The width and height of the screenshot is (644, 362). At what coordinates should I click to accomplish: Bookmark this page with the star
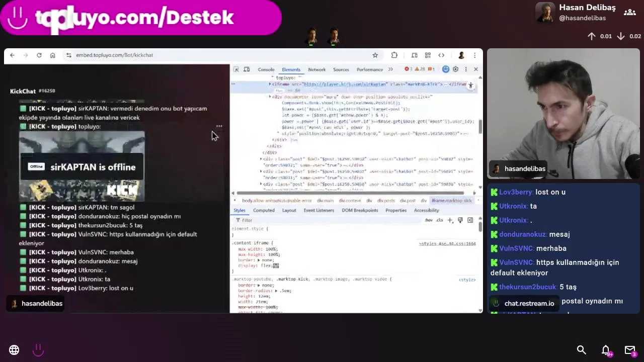coord(375,55)
